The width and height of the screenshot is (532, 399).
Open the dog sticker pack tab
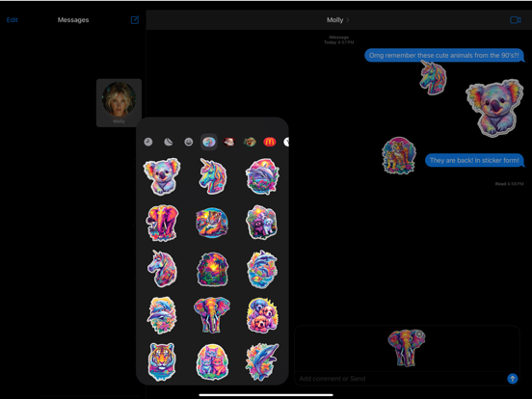pyautogui.click(x=250, y=142)
